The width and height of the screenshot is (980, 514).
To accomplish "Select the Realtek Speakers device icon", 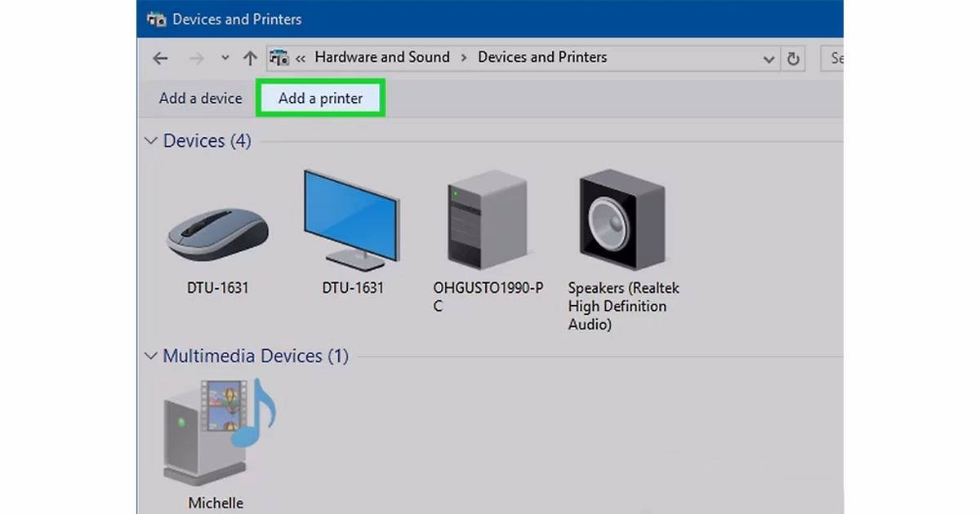I will (622, 220).
